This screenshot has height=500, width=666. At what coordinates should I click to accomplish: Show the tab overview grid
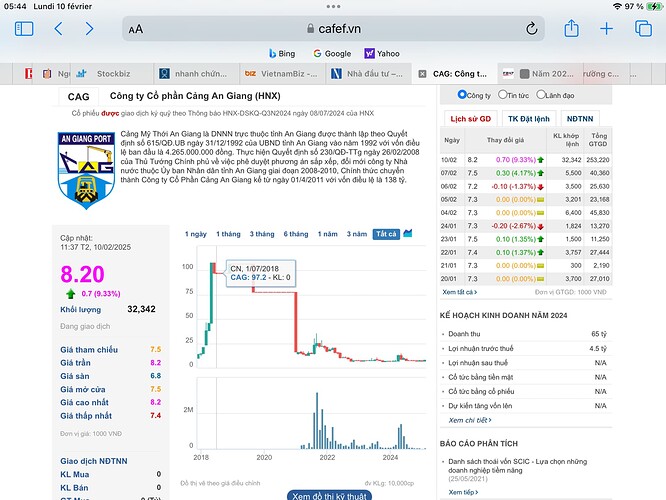[x=643, y=29]
